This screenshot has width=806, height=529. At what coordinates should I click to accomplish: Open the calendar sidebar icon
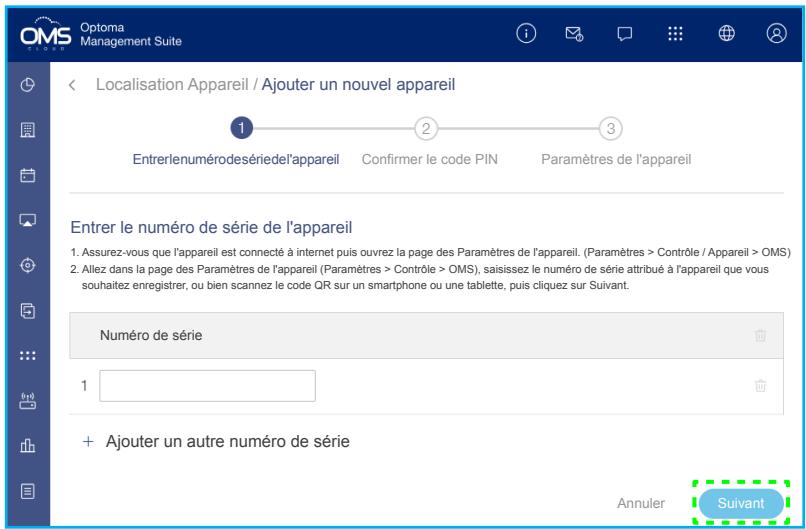[x=28, y=175]
